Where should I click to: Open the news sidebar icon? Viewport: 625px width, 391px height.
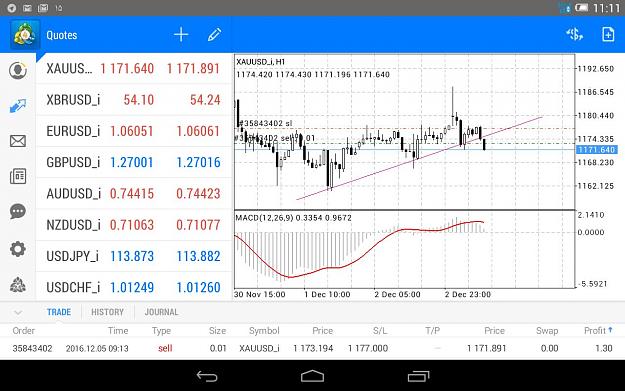tap(18, 176)
